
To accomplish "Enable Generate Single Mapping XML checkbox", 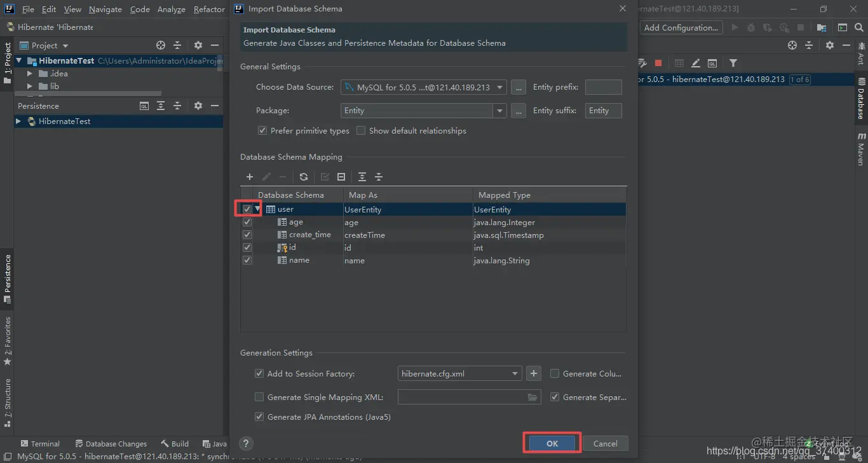I will 259,397.
